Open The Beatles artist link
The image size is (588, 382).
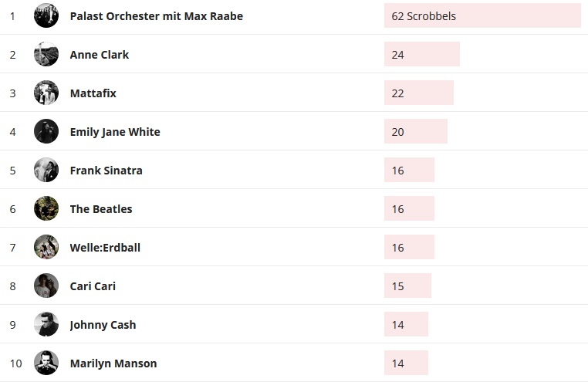click(101, 209)
